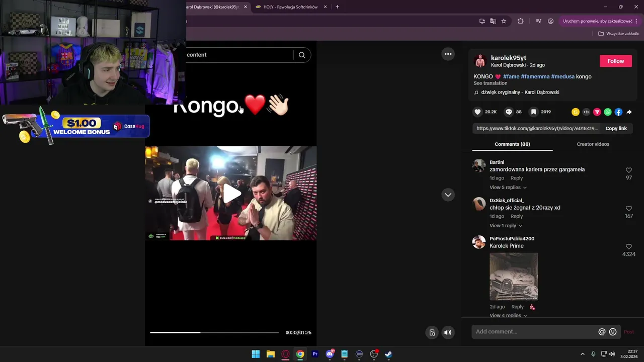Switch to the Karol Dąbrowski browser tab

click(x=214, y=7)
